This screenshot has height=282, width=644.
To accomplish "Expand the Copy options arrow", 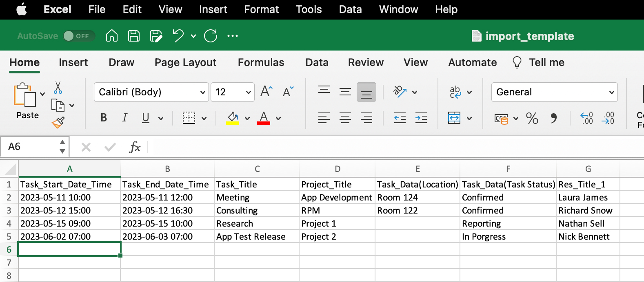I will 72,106.
